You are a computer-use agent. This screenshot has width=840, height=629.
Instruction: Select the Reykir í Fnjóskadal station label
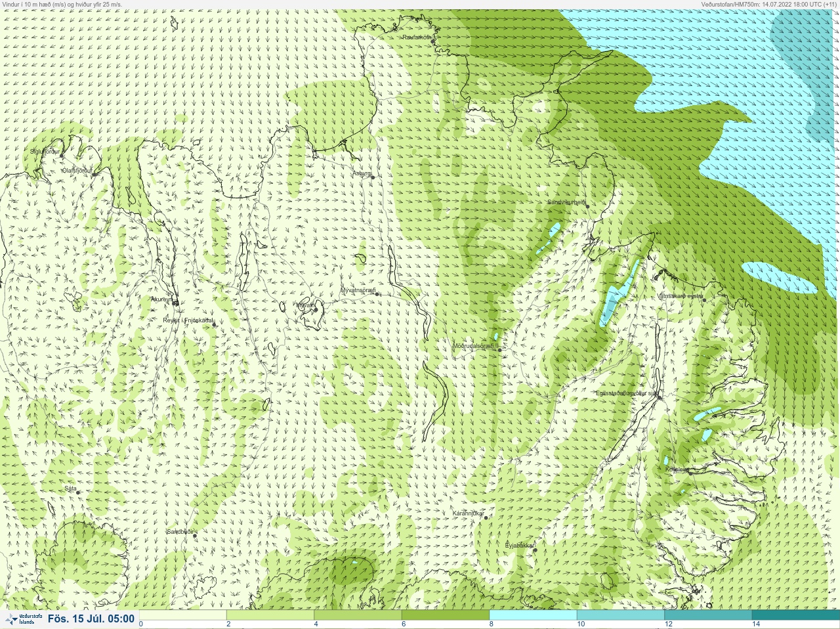pyautogui.click(x=188, y=320)
